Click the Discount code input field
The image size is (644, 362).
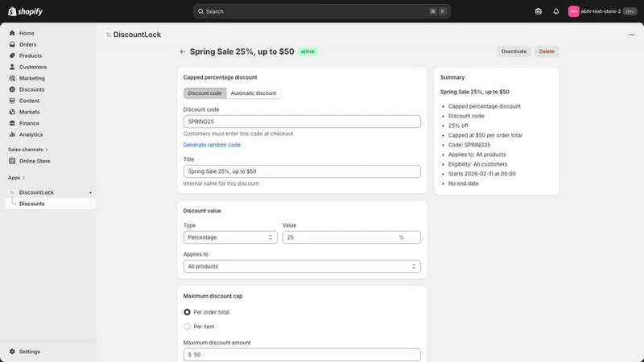[302, 121]
